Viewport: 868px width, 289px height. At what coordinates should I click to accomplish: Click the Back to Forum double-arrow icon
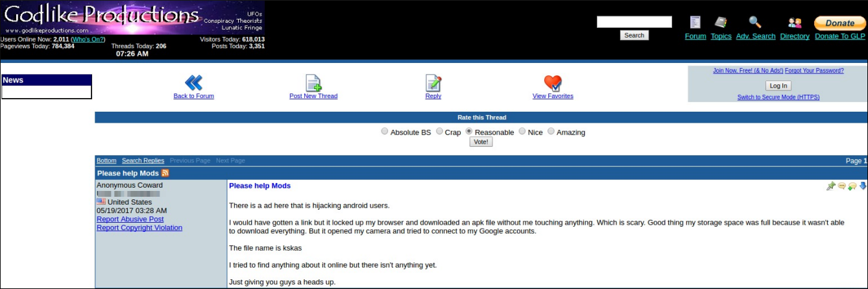point(193,82)
